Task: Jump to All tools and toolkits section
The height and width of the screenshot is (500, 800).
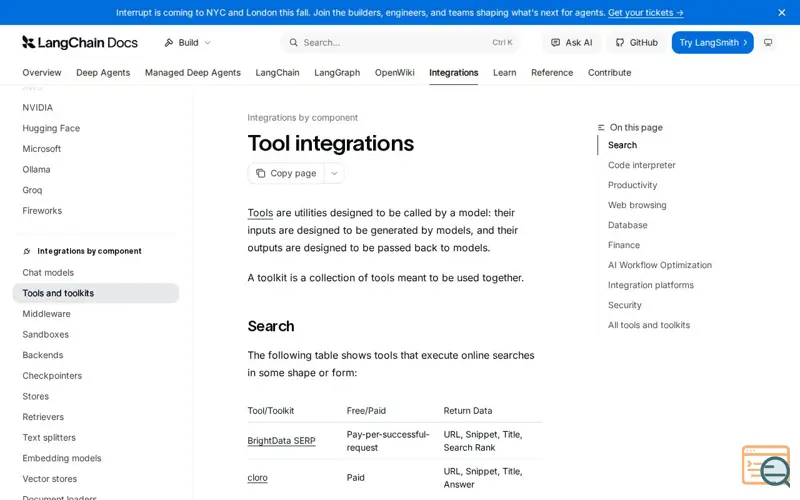Action: click(649, 325)
